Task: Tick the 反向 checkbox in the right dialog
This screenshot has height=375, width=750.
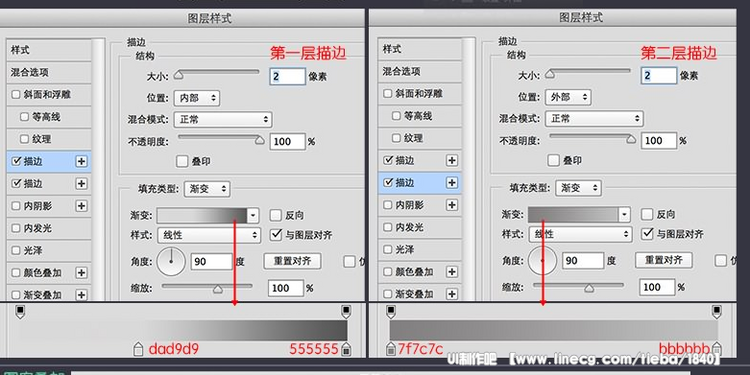Action: pos(647,214)
